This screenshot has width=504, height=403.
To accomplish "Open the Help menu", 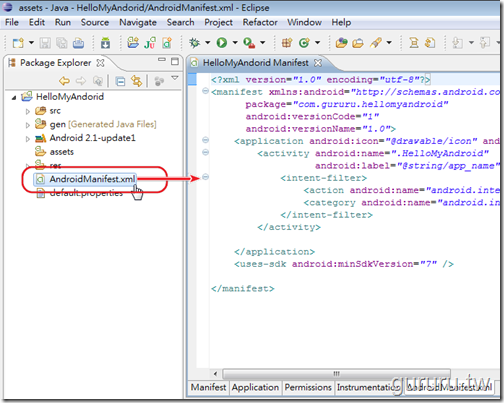I will click(341, 22).
